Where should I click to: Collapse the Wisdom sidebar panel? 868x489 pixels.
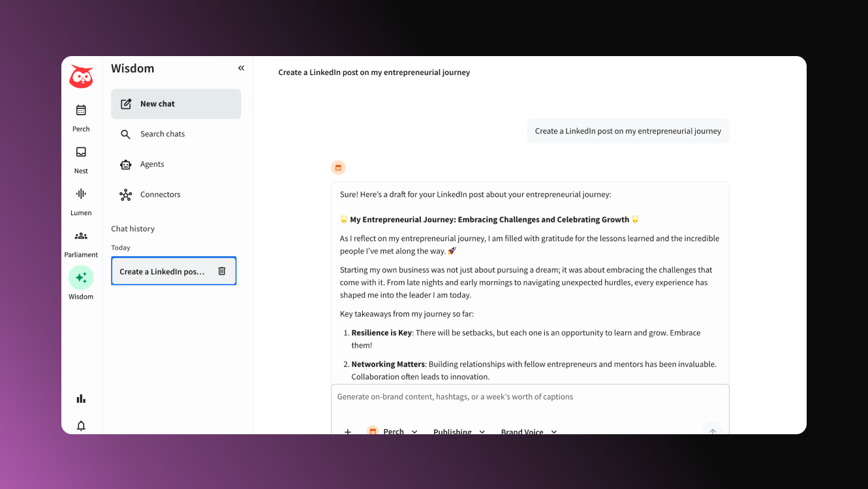point(241,68)
